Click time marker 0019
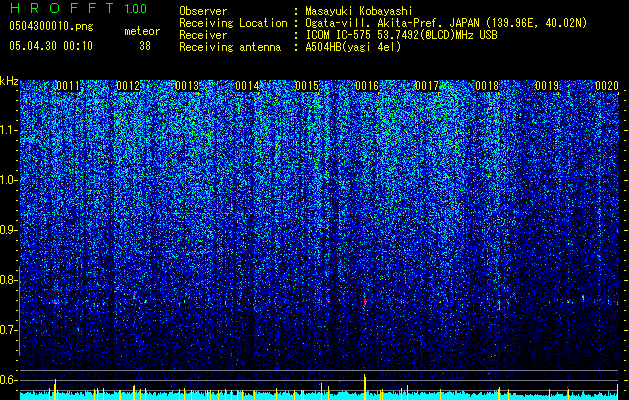This screenshot has height=400, width=629. pyautogui.click(x=547, y=86)
